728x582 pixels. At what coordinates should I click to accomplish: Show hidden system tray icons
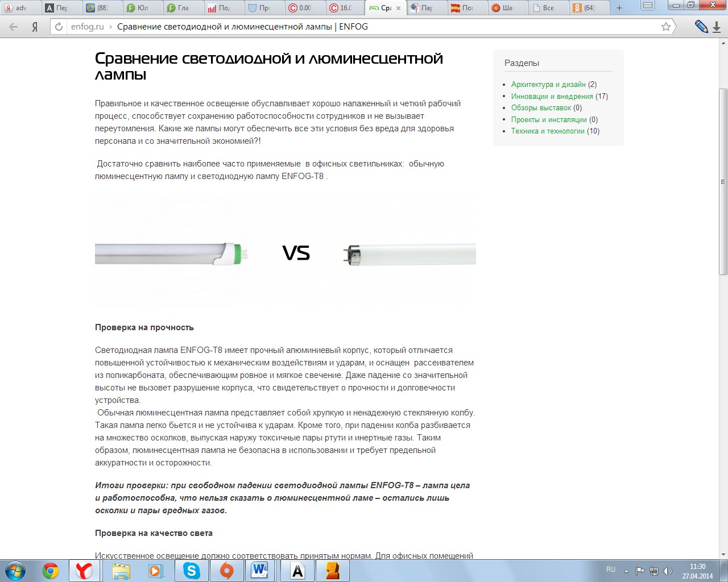tap(626, 571)
